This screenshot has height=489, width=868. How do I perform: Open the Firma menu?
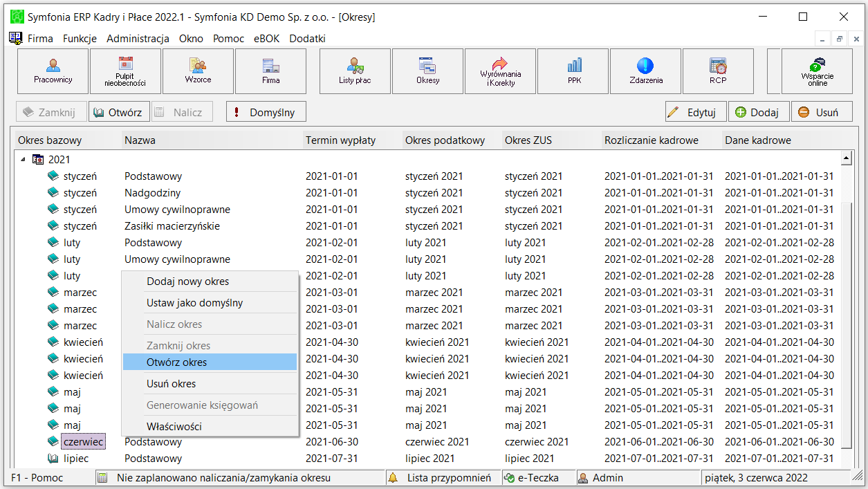40,39
